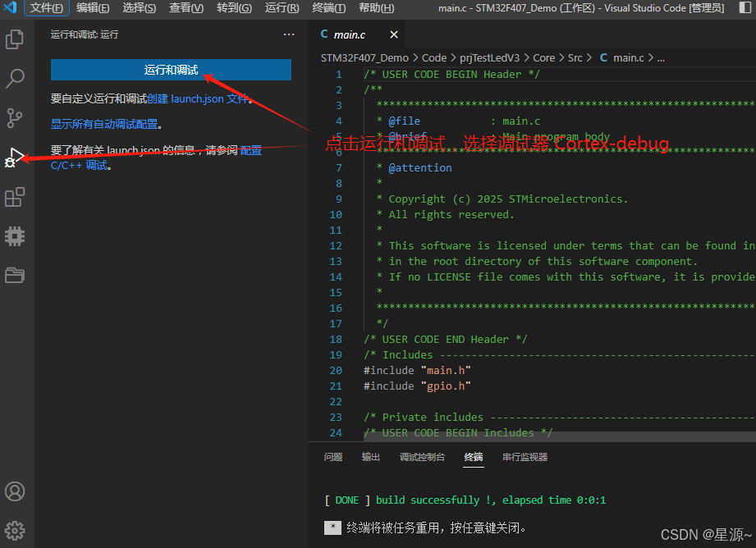Click the #include "main.h" code line
Viewport: 756px width, 548px height.
pyautogui.click(x=417, y=370)
